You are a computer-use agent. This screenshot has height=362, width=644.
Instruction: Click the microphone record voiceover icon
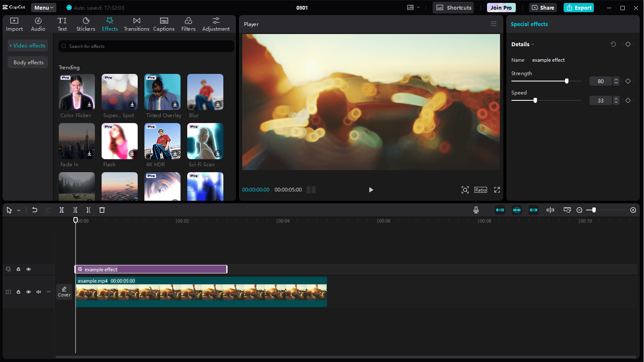[476, 210]
